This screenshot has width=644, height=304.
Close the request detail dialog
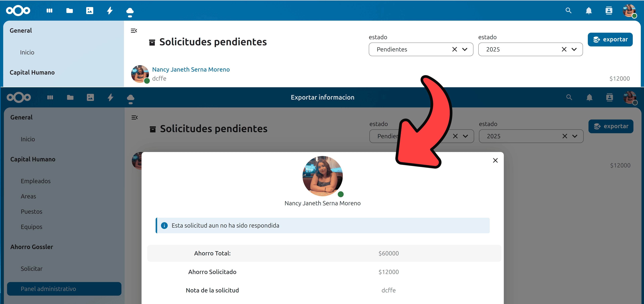tap(495, 160)
